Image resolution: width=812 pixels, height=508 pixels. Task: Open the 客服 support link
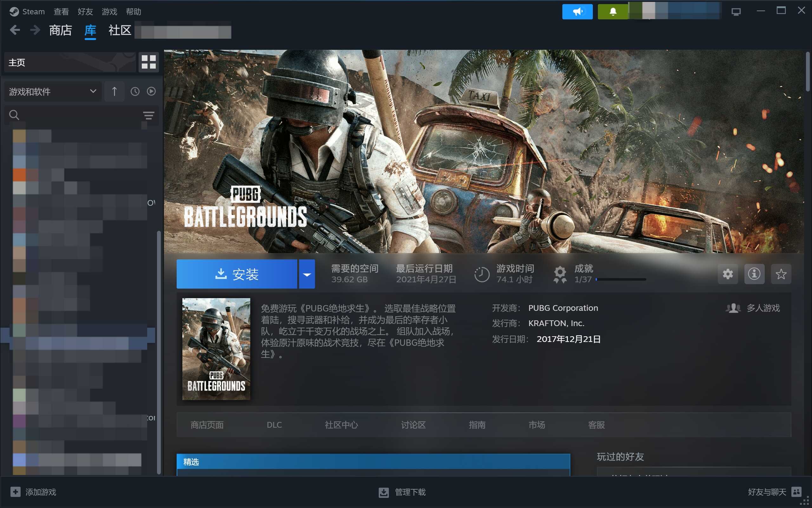[x=597, y=425]
